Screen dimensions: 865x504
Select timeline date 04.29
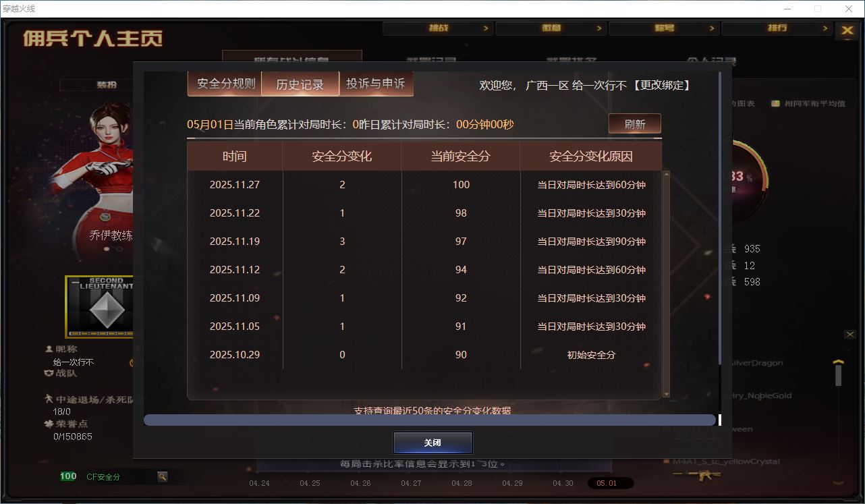(x=512, y=483)
